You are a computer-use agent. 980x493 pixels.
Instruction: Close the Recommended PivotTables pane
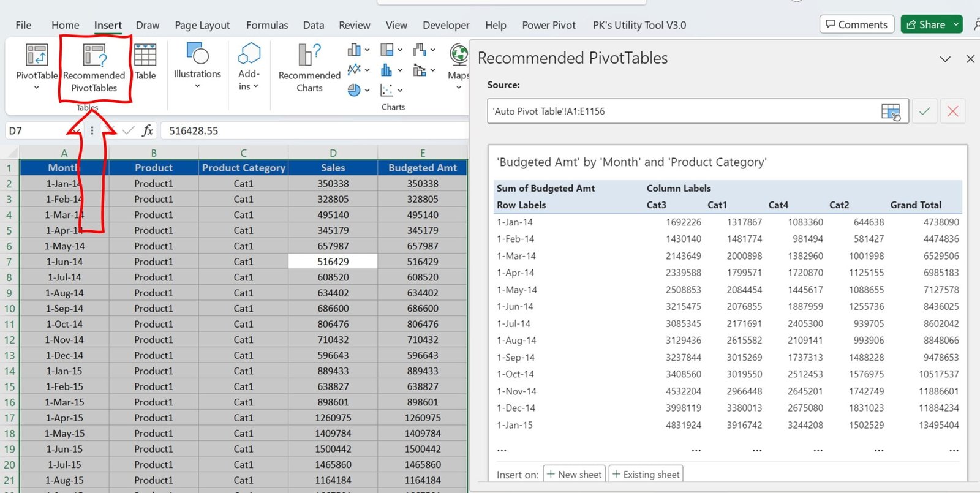pyautogui.click(x=970, y=59)
